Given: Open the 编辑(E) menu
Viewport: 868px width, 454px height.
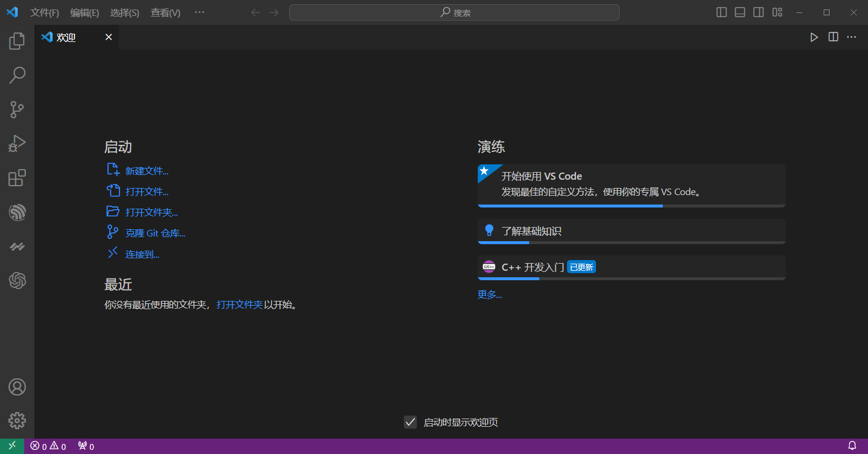Looking at the screenshot, I should pyautogui.click(x=85, y=12).
